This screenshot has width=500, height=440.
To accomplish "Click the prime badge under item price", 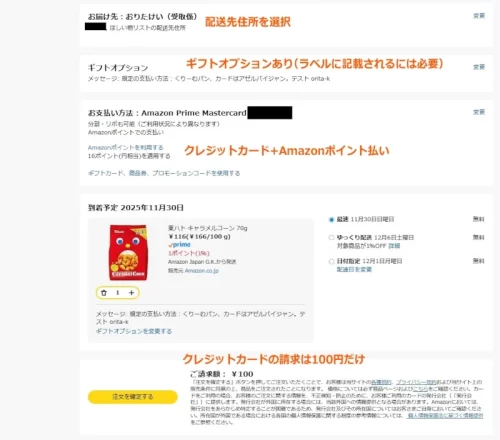I will tap(179, 245).
